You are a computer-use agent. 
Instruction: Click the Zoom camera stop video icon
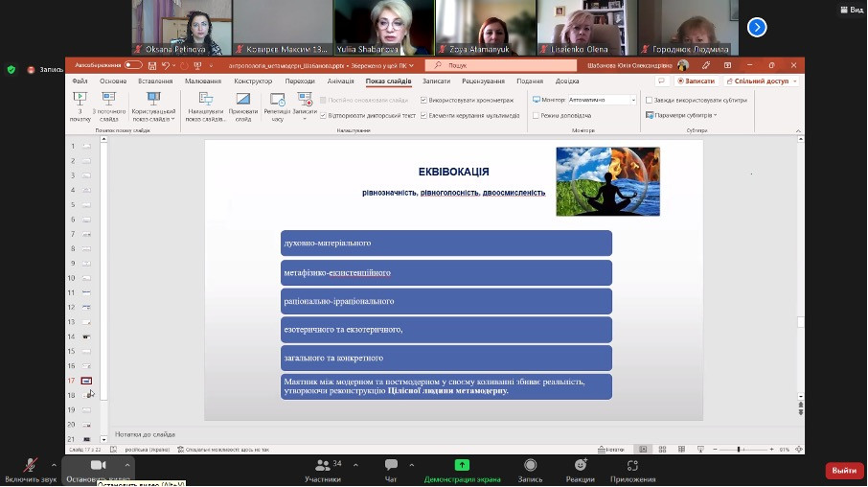pos(96,464)
